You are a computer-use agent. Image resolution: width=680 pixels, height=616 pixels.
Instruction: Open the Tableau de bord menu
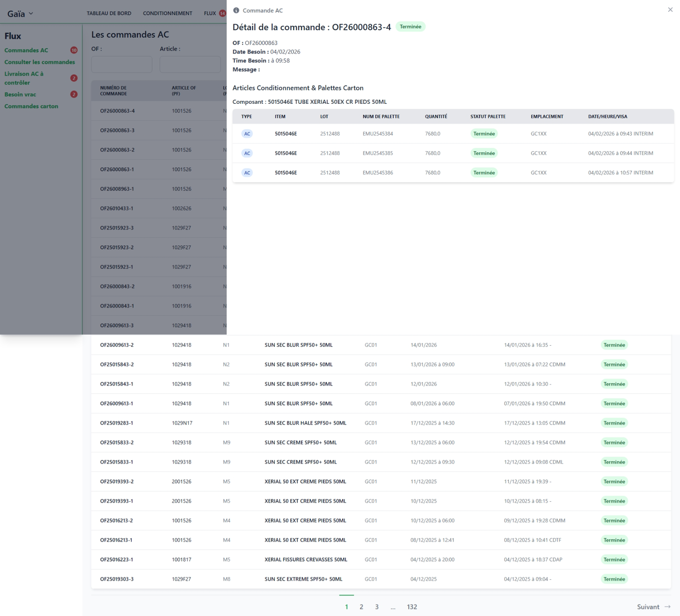[x=109, y=13]
